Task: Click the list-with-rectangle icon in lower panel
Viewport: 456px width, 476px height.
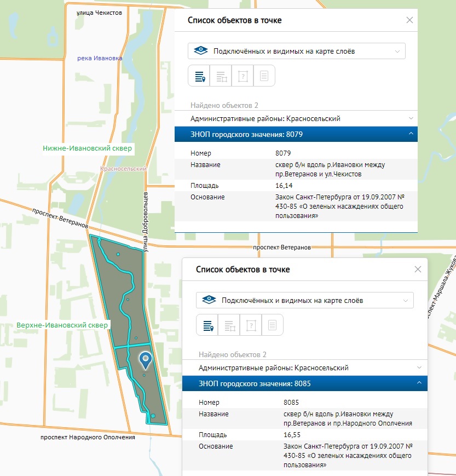Action: click(229, 325)
